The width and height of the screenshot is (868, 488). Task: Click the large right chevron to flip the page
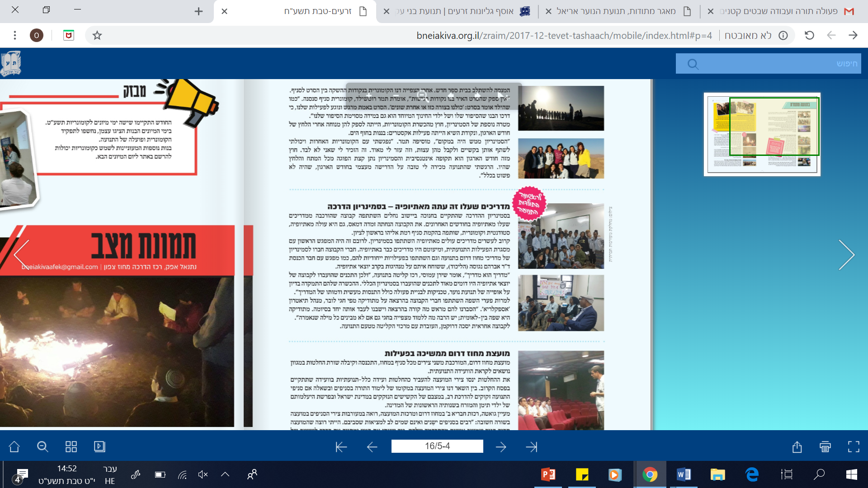[x=846, y=255]
